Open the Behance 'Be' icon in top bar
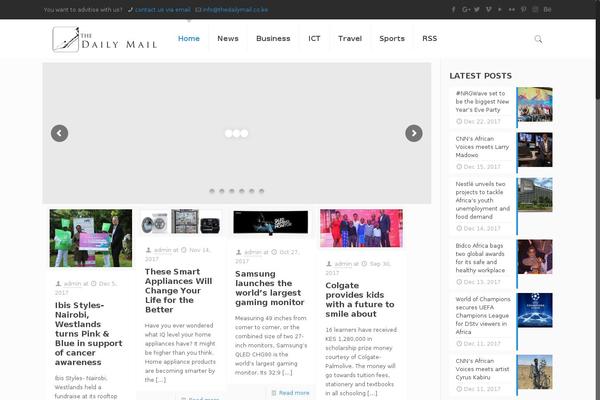The image size is (600, 400). coord(547,10)
